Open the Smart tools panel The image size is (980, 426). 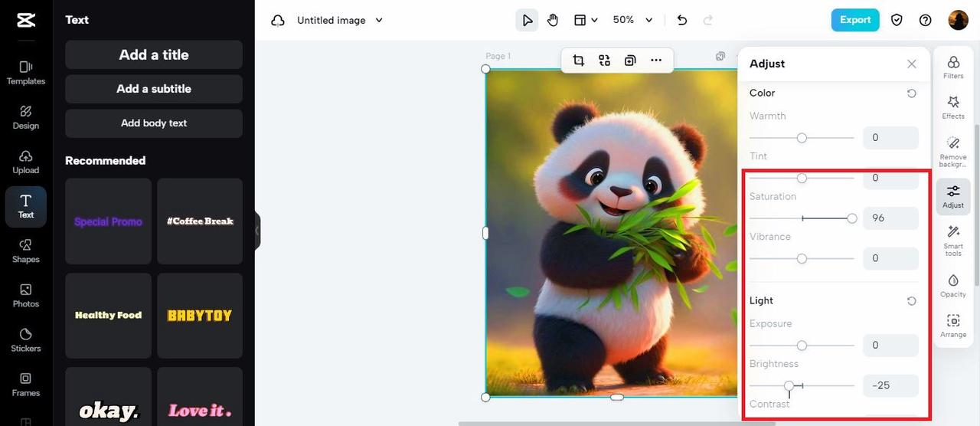(953, 241)
